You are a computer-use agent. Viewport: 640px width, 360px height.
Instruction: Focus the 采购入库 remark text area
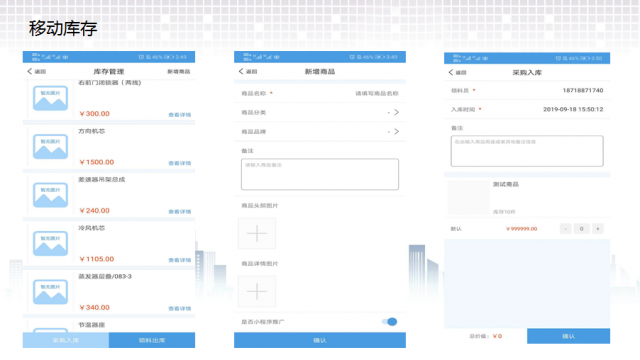click(527, 151)
